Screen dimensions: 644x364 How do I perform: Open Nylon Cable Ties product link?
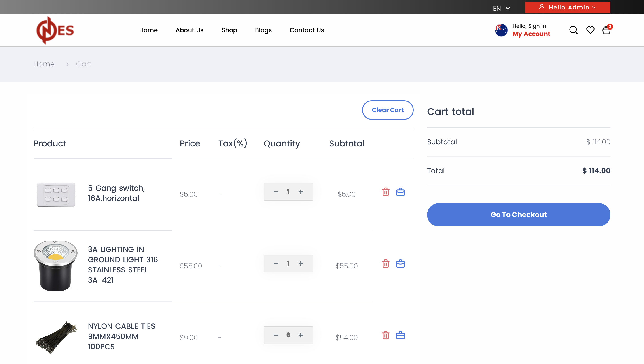coord(121,336)
